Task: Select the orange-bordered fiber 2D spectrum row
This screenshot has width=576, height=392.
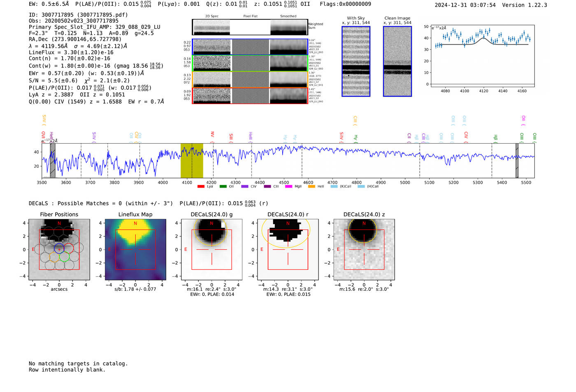Action: coord(250,79)
